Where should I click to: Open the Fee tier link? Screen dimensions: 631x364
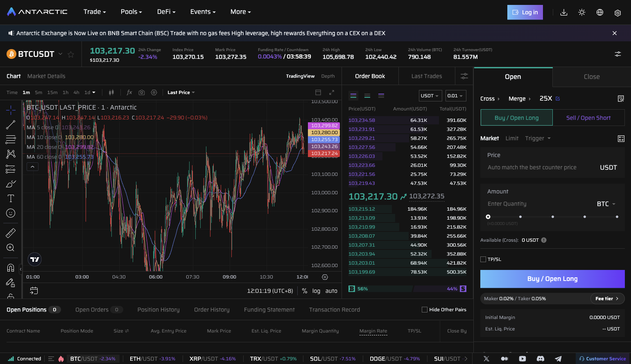coord(607,299)
